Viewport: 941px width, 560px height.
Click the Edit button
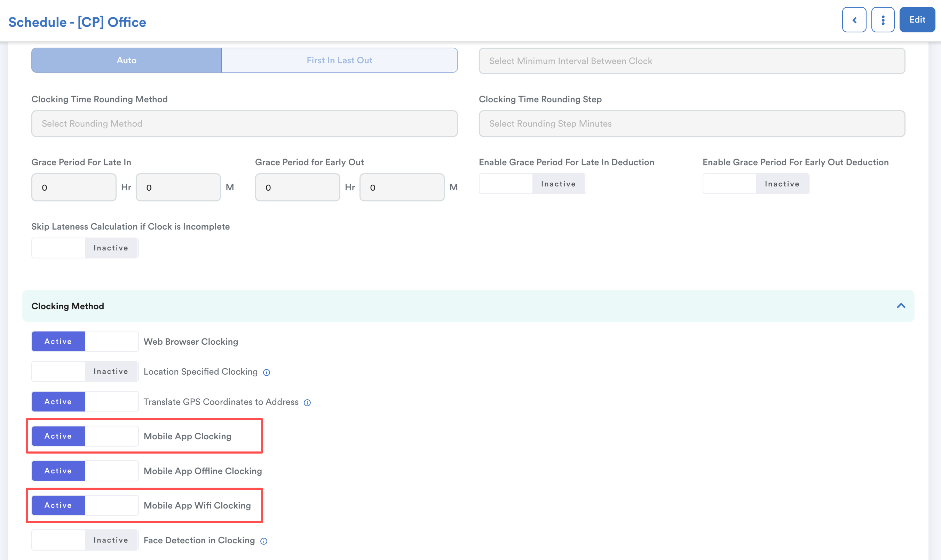coord(917,20)
